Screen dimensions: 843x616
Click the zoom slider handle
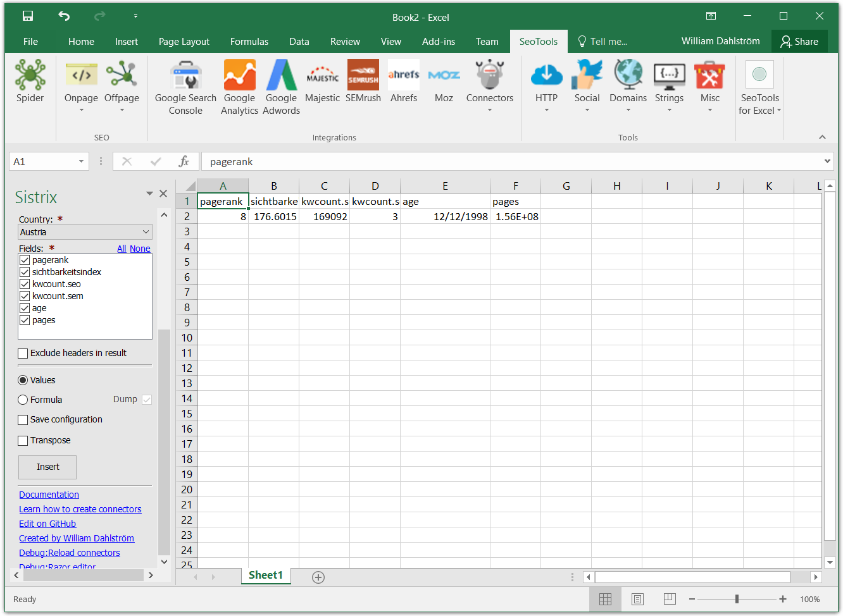(x=737, y=599)
